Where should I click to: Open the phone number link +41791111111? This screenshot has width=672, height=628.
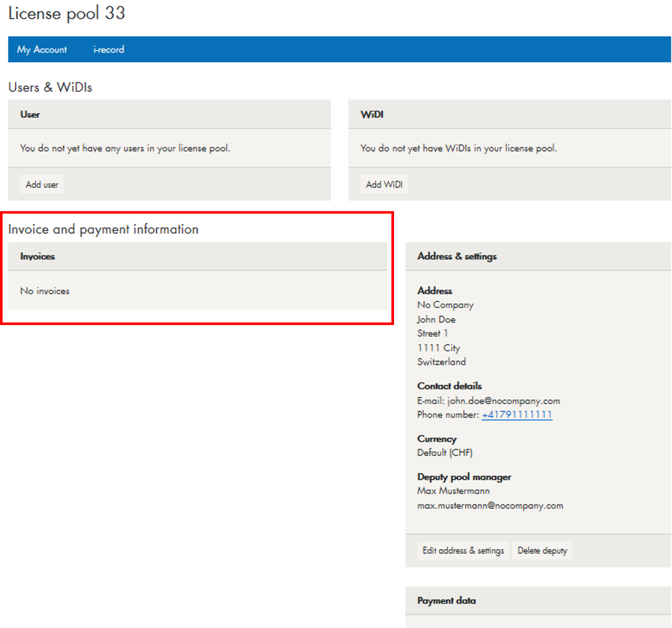(x=517, y=414)
